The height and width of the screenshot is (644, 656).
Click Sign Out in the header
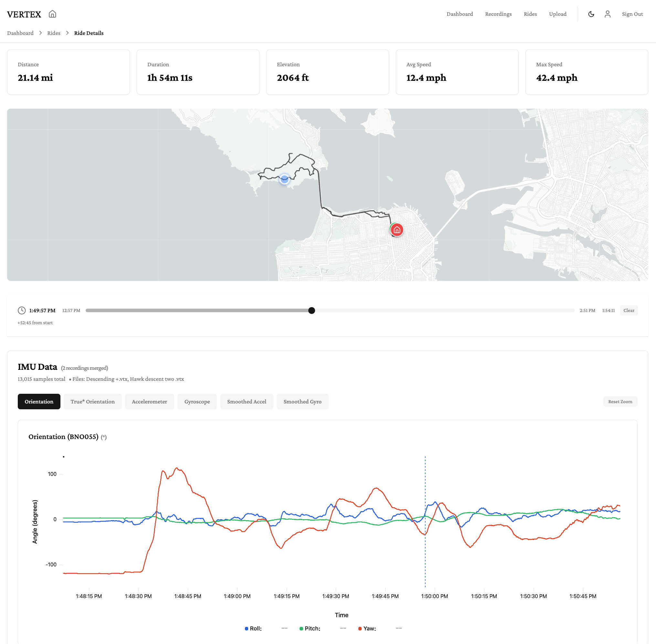pos(632,14)
